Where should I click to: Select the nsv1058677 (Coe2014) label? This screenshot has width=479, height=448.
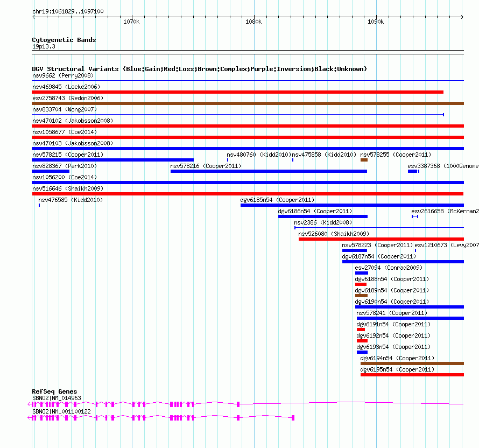coord(65,132)
